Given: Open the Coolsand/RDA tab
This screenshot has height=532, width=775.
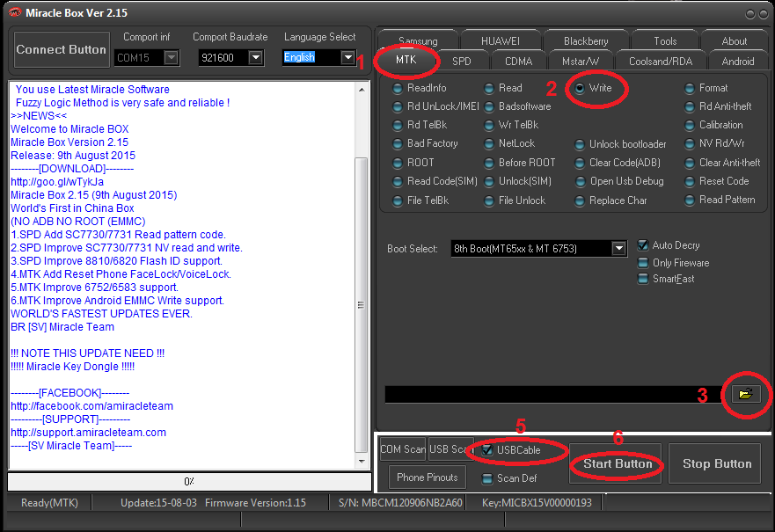Looking at the screenshot, I should (x=661, y=62).
